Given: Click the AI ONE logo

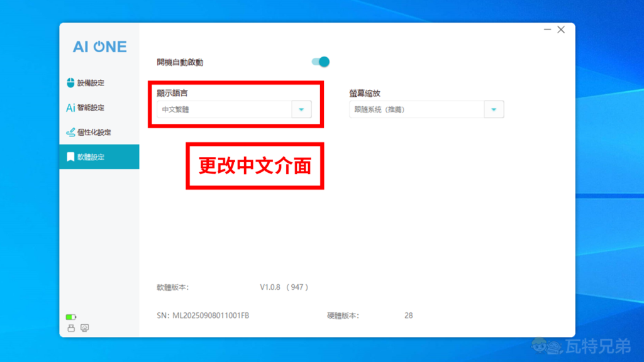Looking at the screenshot, I should pos(99,47).
